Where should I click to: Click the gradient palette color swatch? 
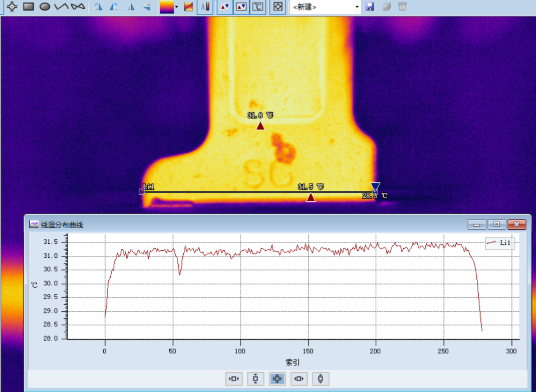click(x=167, y=7)
